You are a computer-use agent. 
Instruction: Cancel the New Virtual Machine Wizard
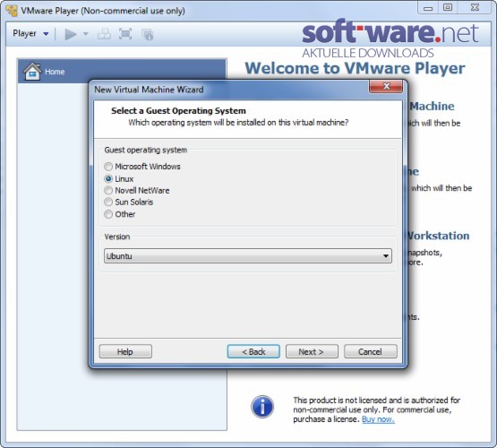coord(371,351)
